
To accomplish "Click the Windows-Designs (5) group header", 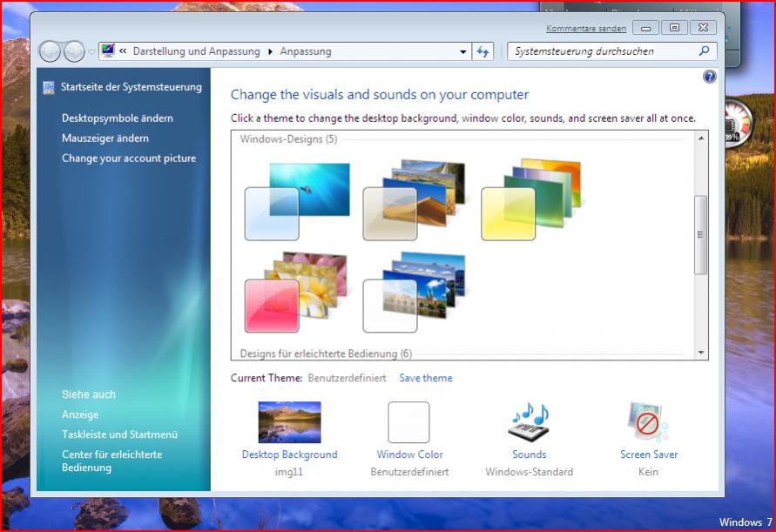I will tap(288, 139).
